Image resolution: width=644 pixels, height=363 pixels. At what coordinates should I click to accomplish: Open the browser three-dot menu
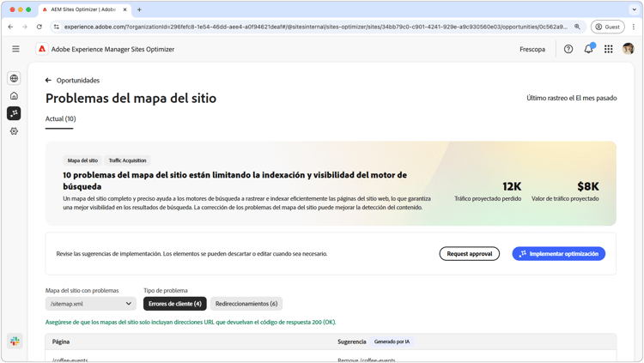point(634,27)
